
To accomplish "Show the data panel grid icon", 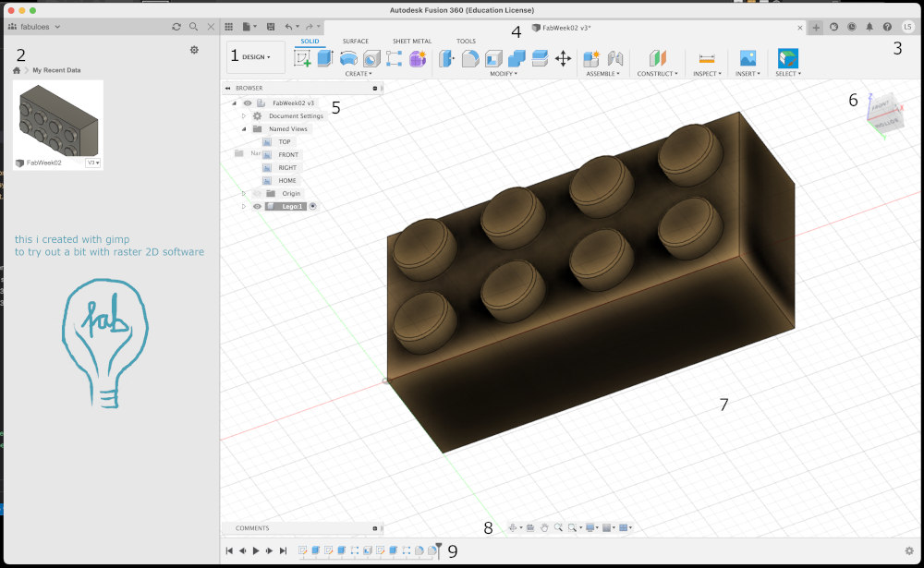I will [x=228, y=27].
